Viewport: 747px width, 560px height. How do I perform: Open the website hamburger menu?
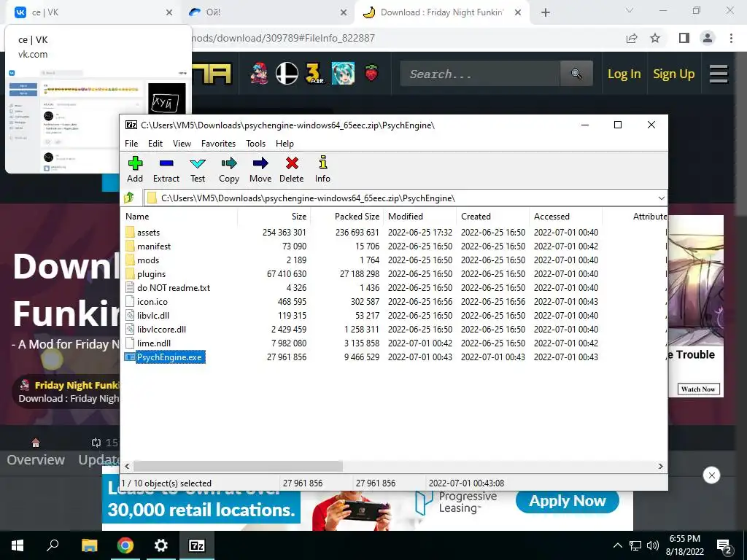click(x=719, y=74)
